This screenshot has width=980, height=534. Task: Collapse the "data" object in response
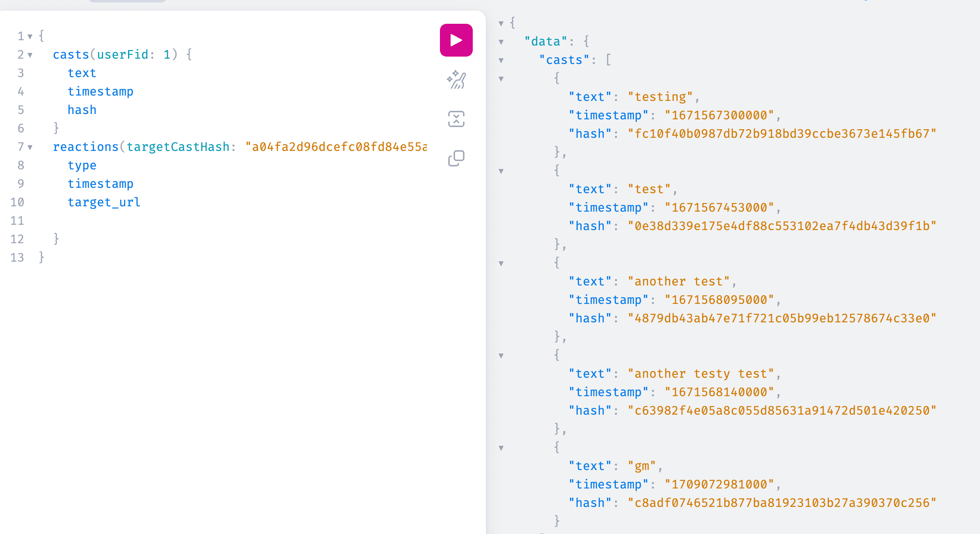(x=501, y=42)
